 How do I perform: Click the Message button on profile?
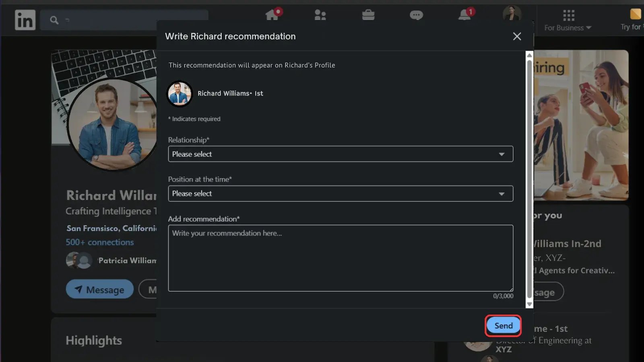[x=99, y=289]
